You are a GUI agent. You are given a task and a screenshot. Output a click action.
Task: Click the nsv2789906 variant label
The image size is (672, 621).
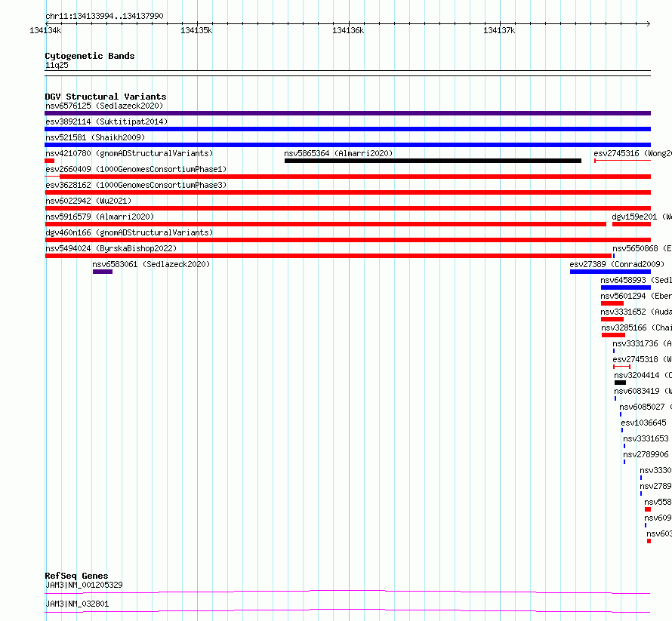646,454
